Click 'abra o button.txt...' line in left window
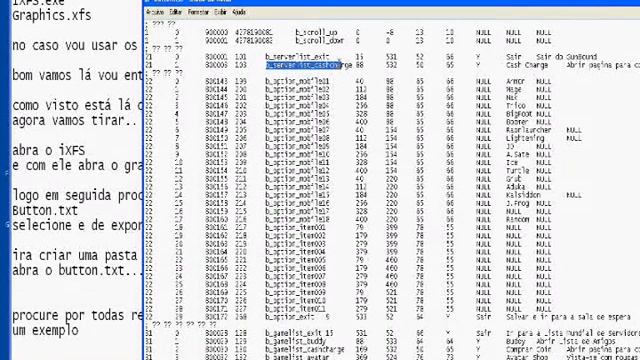Image resolution: width=640 pixels, height=360 pixels. pos(77,271)
